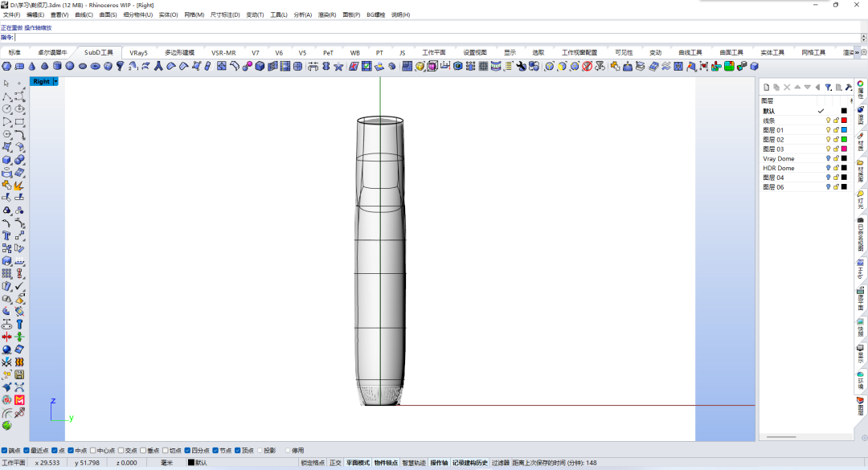Toggle the 中点 midpoint snap checkbox
The image size is (868, 470).
click(71, 451)
